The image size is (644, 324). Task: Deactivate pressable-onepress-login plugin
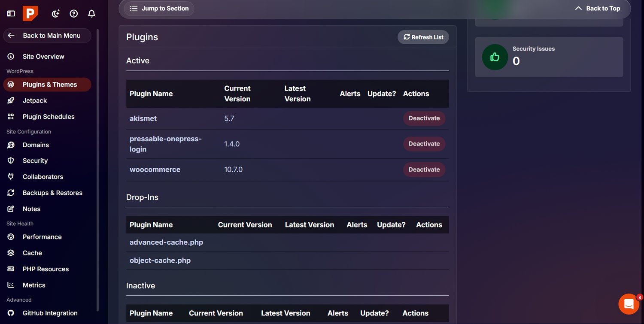pos(424,144)
